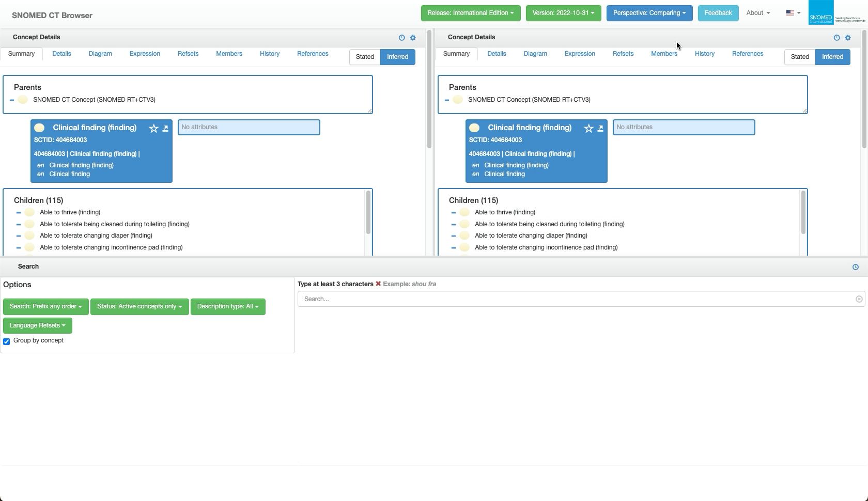The width and height of the screenshot is (868, 501).
Task: Open Status: Active concepts only dropdown
Action: [x=139, y=307]
